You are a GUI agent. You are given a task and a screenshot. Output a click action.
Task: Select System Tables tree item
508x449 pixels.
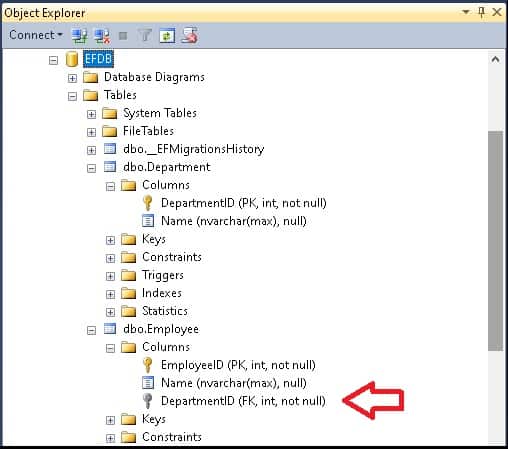160,113
